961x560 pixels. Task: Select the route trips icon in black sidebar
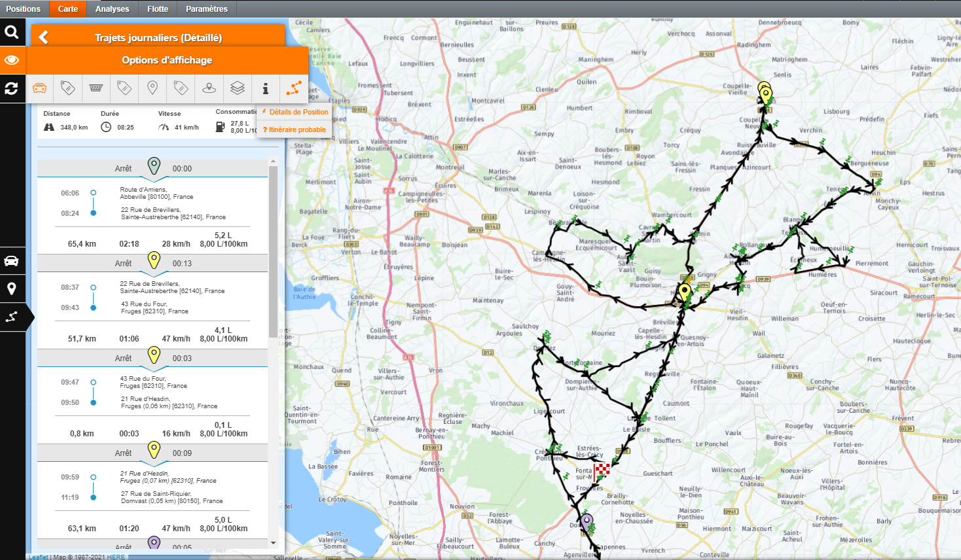[x=12, y=317]
